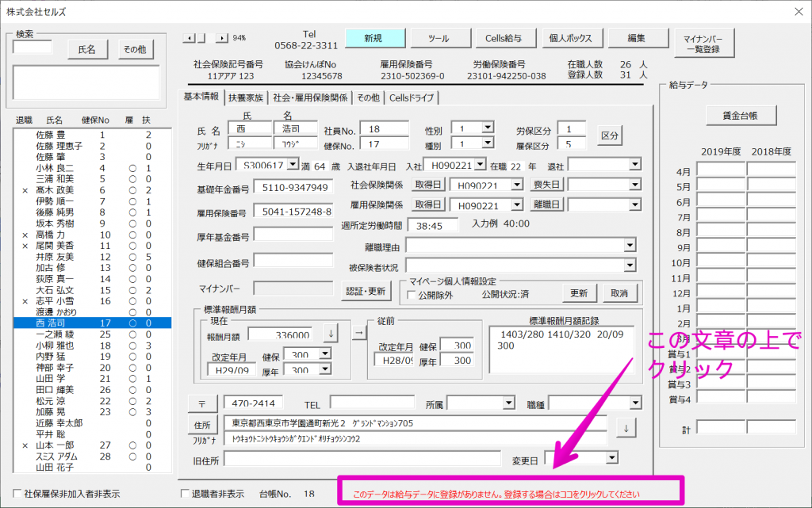Open the 社会・雇用保険関係 tab
Screen dimensions: 812x508
pyautogui.click(x=310, y=97)
